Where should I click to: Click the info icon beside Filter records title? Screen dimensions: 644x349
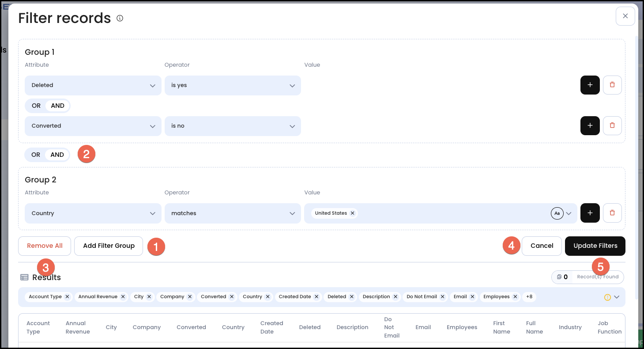(120, 18)
